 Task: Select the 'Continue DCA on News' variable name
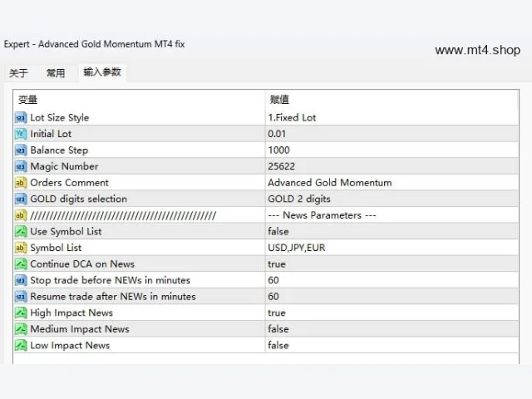click(x=82, y=264)
